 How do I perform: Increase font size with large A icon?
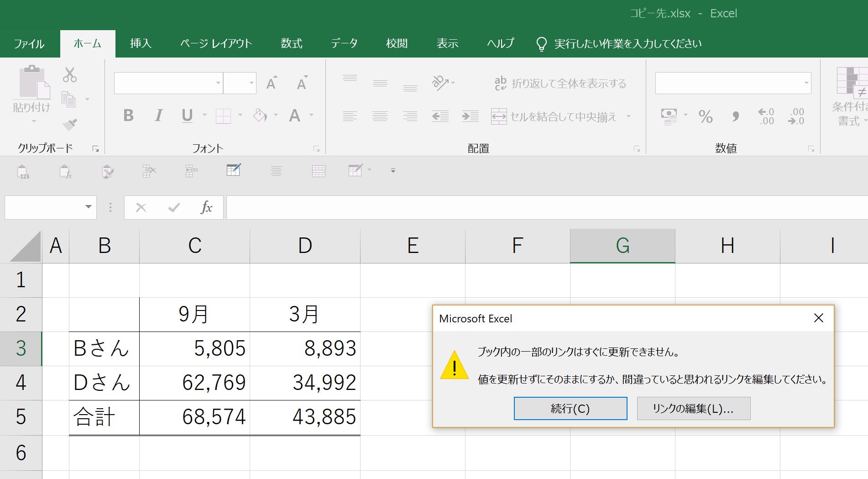pos(272,83)
